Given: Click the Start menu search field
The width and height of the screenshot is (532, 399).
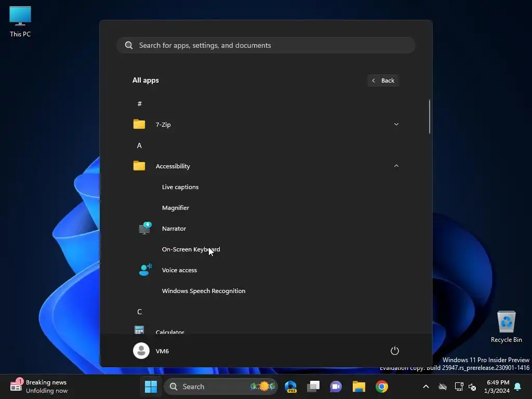Looking at the screenshot, I should pos(266,45).
